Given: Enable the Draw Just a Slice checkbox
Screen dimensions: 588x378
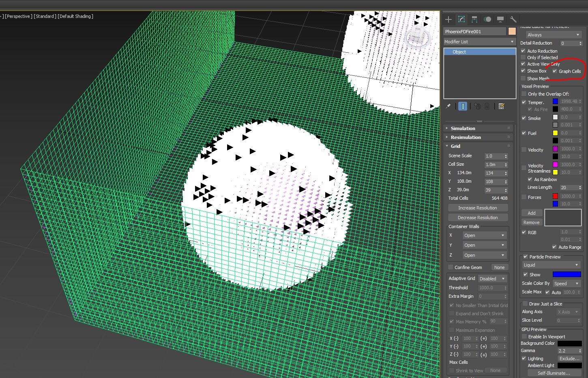Looking at the screenshot, I should tap(525, 303).
